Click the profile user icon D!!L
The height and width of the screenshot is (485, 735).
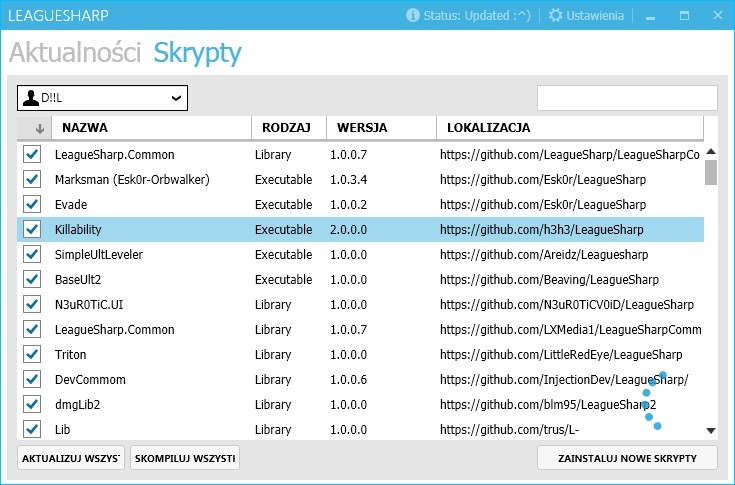(31, 98)
